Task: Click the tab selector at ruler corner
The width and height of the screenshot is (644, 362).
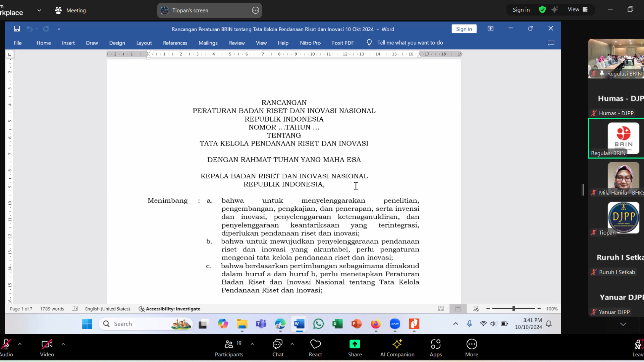Action: pyautogui.click(x=9, y=54)
